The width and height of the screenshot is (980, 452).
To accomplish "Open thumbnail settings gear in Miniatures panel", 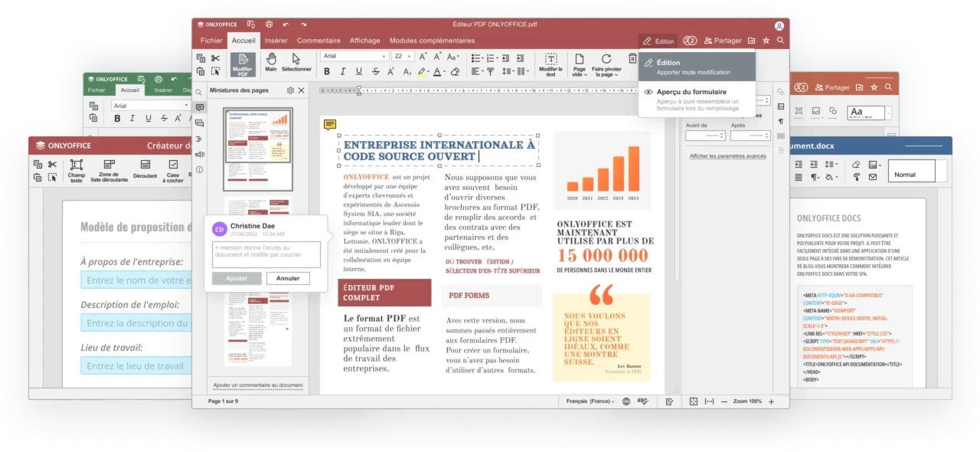I will [290, 90].
